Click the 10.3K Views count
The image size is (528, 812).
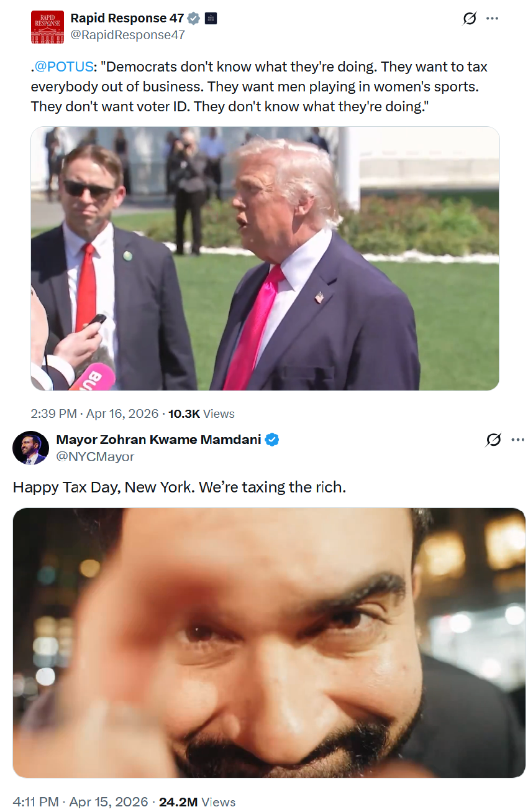(201, 413)
